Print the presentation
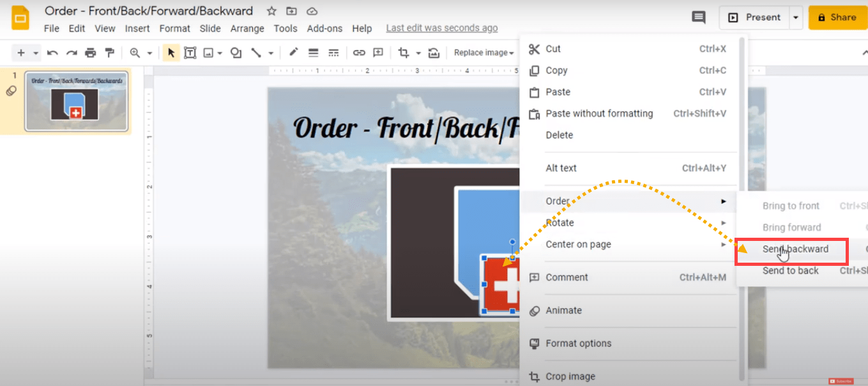This screenshot has width=868, height=386. pyautogui.click(x=91, y=52)
